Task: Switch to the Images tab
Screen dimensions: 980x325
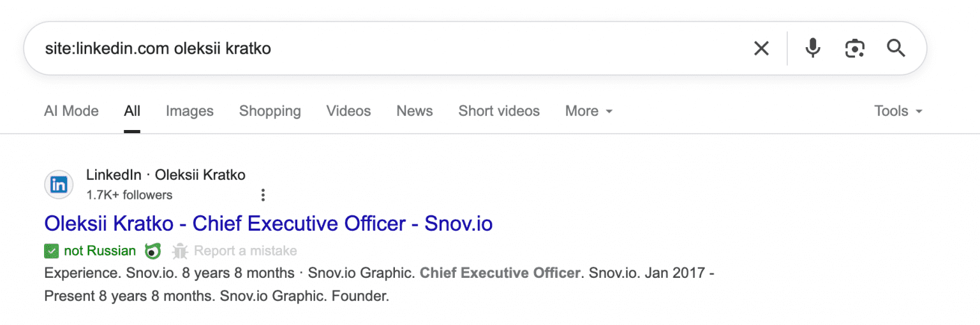Action: 189,111
